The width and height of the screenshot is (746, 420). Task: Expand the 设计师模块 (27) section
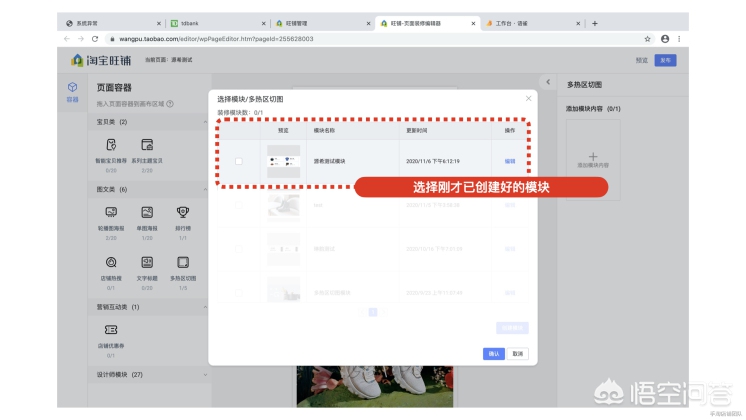[205, 375]
